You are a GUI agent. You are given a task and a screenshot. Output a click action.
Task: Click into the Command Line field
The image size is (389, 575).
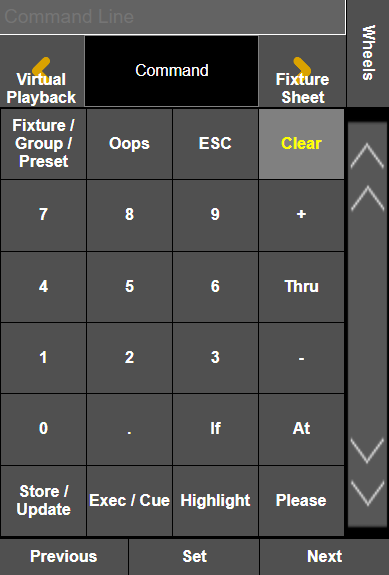(172, 17)
